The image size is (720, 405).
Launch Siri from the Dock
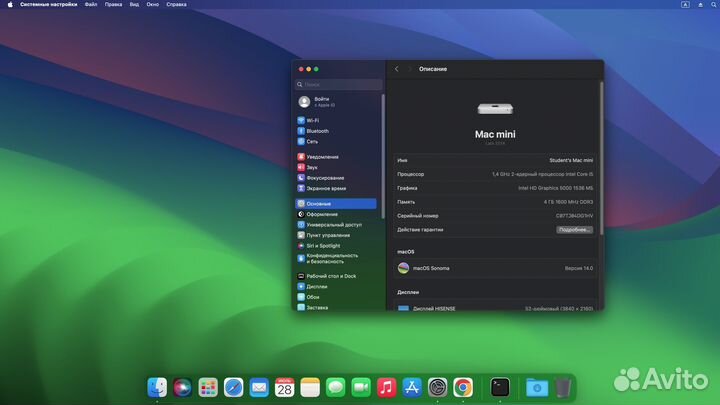182,388
